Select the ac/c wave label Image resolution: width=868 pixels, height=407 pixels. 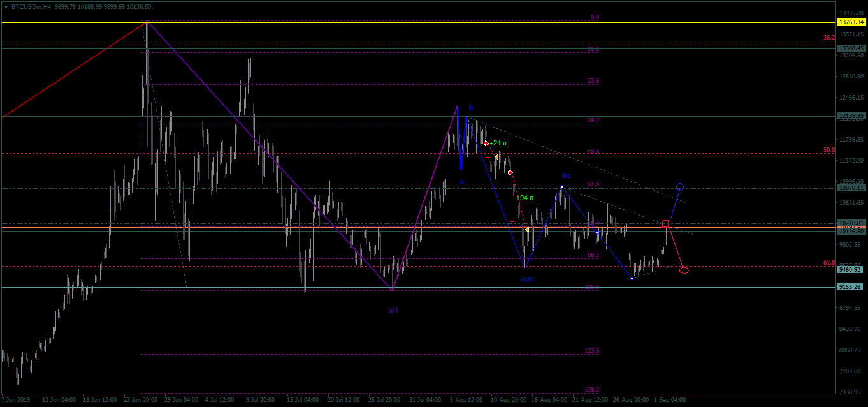527,279
